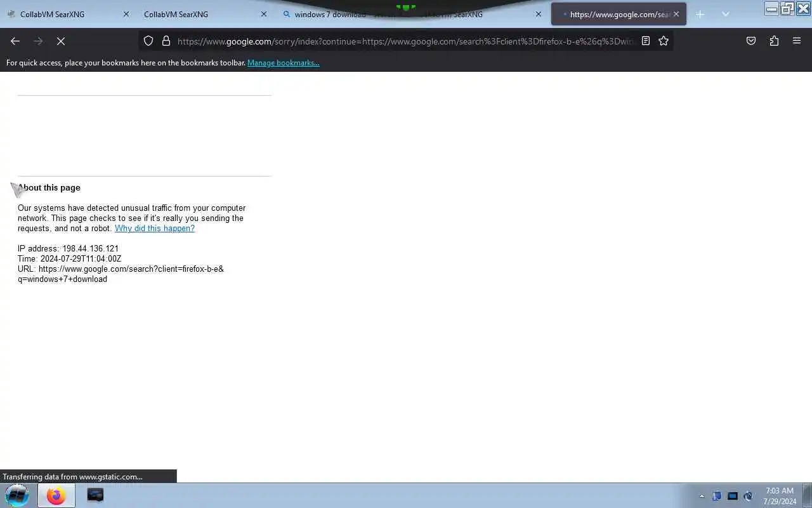812x508 pixels.
Task: Click the address bar URL field
Action: (406, 41)
